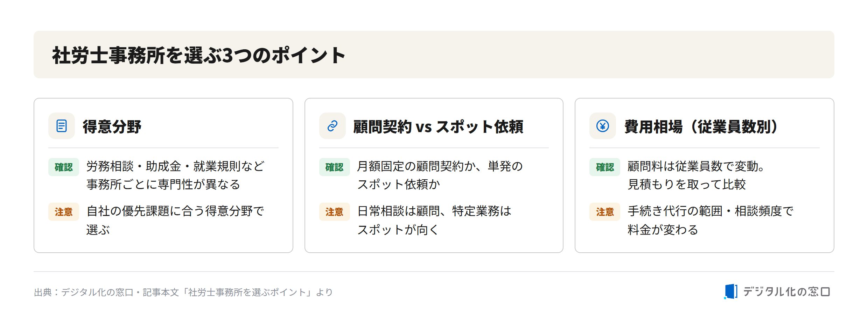The image size is (868, 332).
Task: Click the blue デジタル化の窓口 logo icon
Action: [x=730, y=291]
